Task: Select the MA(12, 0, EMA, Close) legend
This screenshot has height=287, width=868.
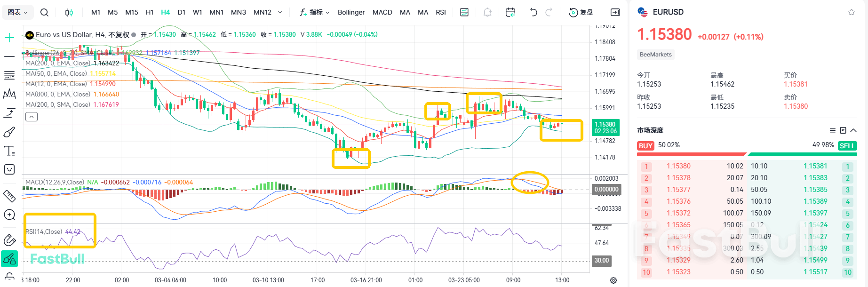Action: (56, 84)
